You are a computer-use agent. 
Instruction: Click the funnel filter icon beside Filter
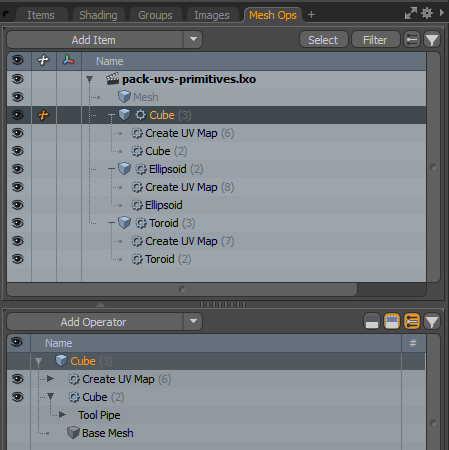(432, 40)
